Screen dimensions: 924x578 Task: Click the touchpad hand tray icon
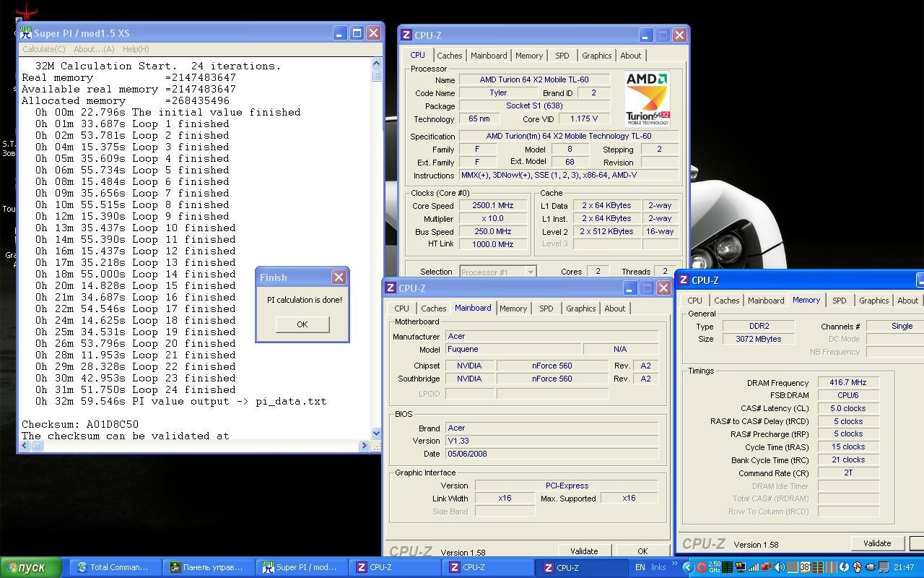pyautogui.click(x=858, y=567)
